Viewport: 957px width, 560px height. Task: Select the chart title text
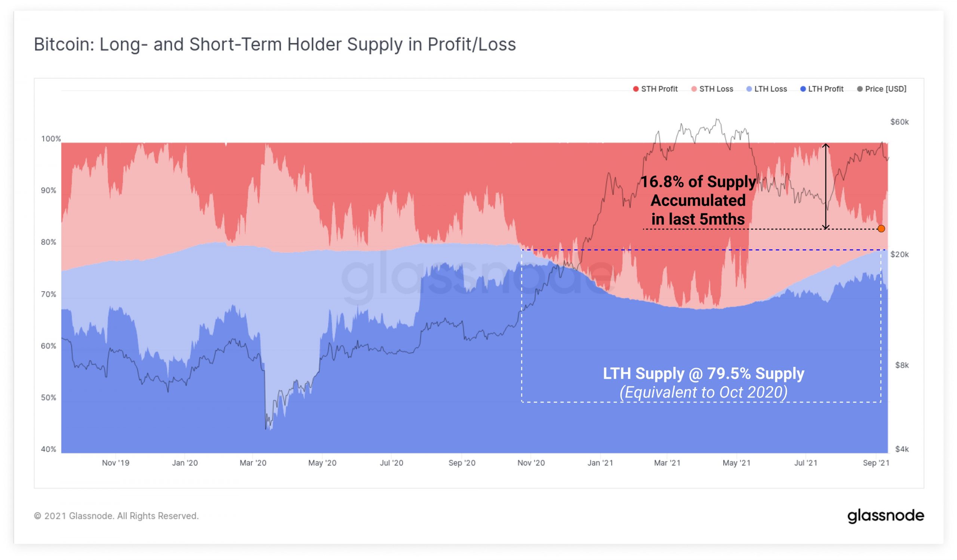click(274, 44)
